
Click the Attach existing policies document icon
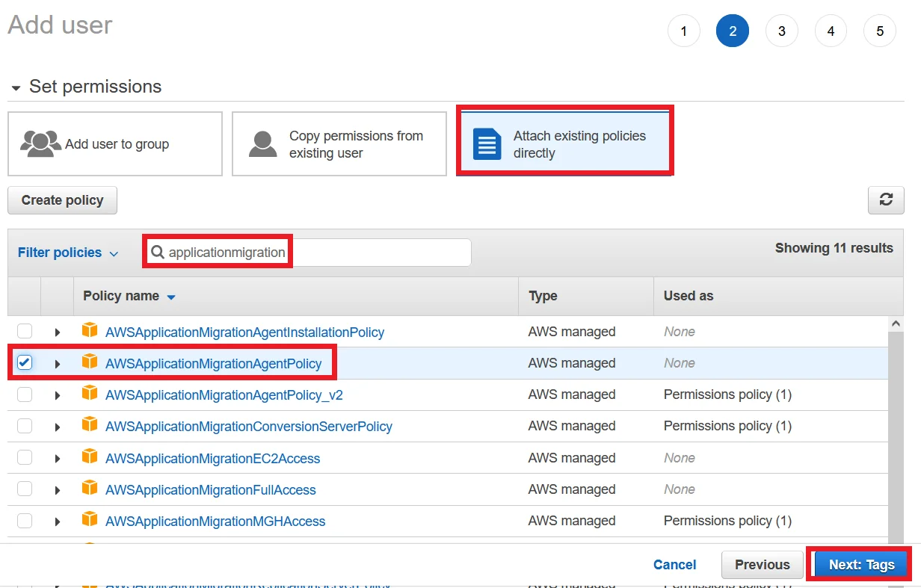(487, 143)
